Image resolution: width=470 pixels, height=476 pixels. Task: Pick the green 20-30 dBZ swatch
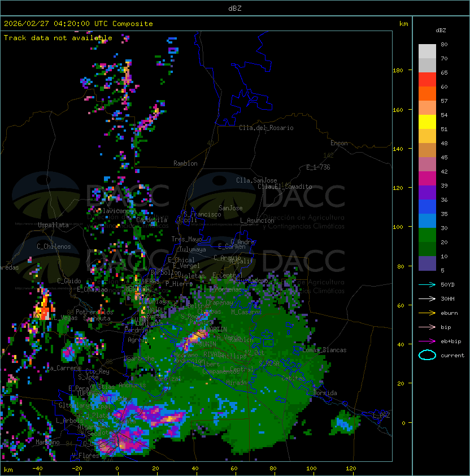pos(427,235)
